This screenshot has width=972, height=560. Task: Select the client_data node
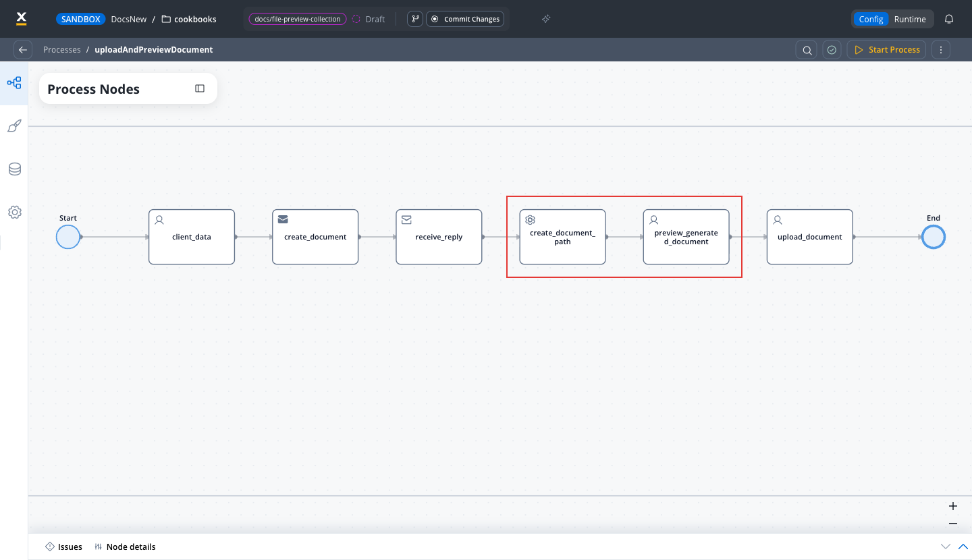coord(192,237)
